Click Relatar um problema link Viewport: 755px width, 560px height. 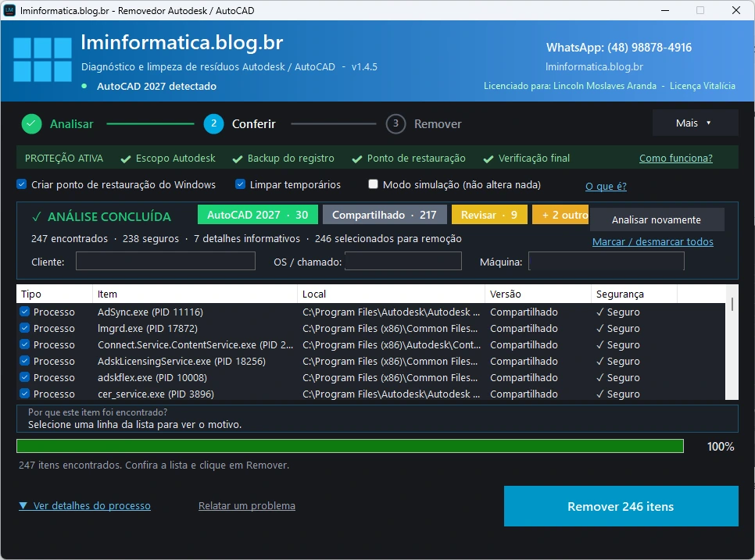247,505
